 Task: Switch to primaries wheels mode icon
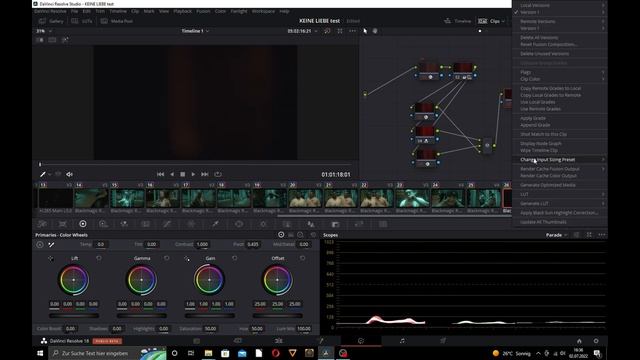tap(281, 235)
